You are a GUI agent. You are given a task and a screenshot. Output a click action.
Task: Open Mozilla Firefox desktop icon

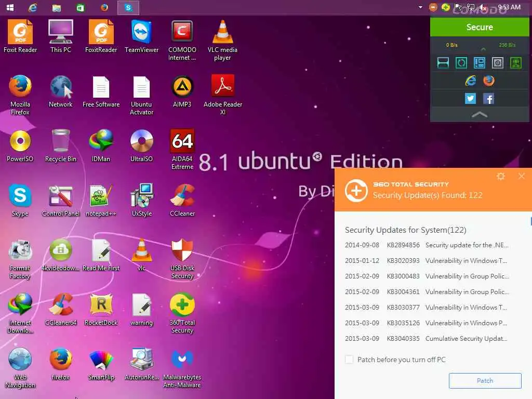20,95
